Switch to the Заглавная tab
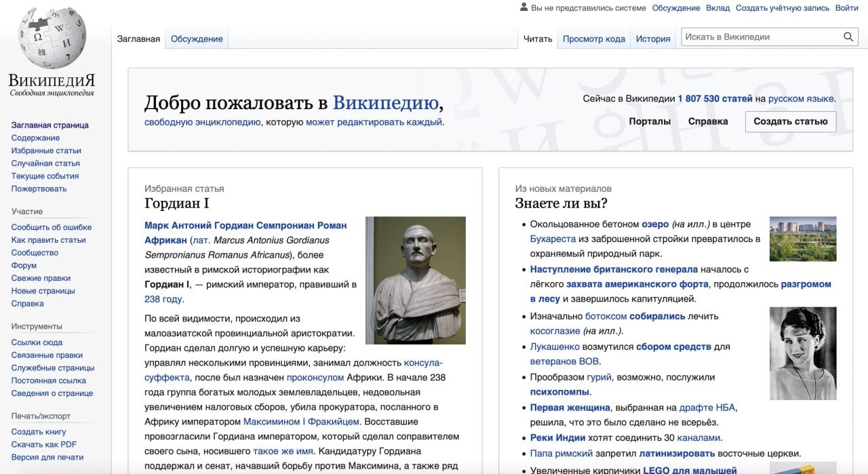The height and width of the screenshot is (474, 868). [138, 39]
